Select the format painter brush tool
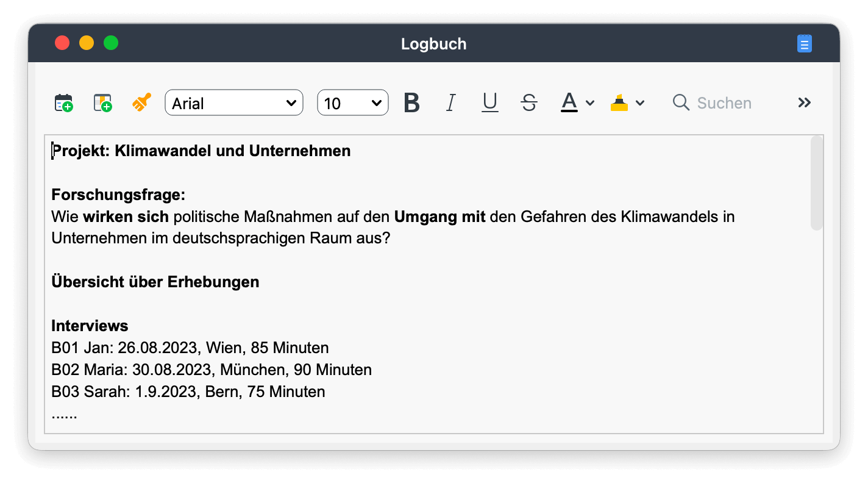Image resolution: width=868 pixels, height=483 pixels. pyautogui.click(x=140, y=102)
